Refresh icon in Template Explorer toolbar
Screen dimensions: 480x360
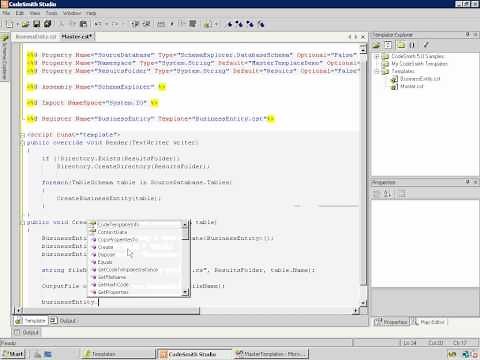tap(388, 45)
